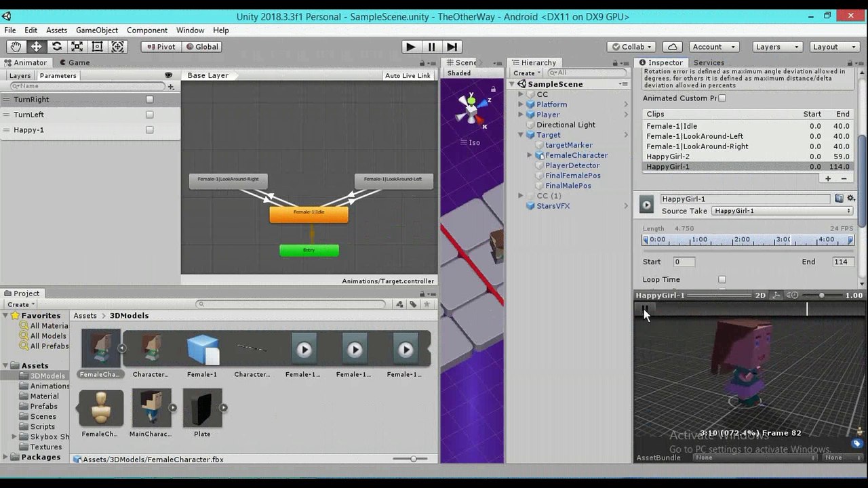Screen dimensions: 868x488
Task: Click the Assets breadcrumb in Project panel
Action: coord(85,316)
